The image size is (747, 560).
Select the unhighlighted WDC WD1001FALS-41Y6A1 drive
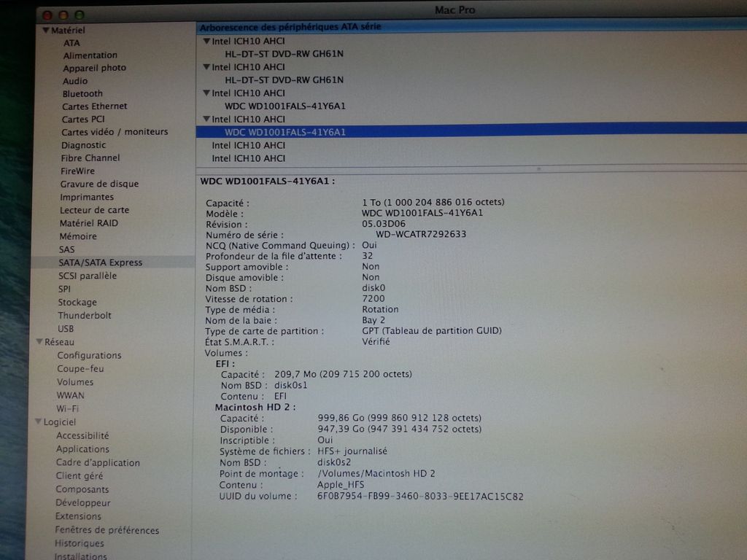tap(285, 106)
